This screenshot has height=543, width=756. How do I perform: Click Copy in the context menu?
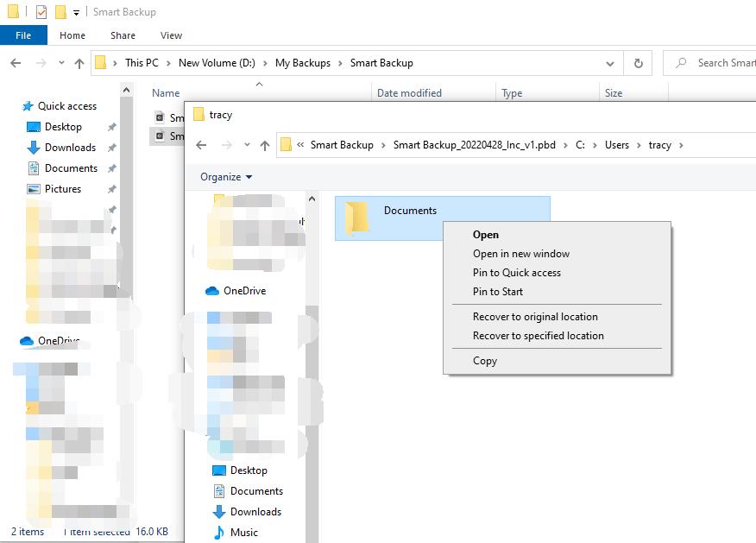pos(485,361)
